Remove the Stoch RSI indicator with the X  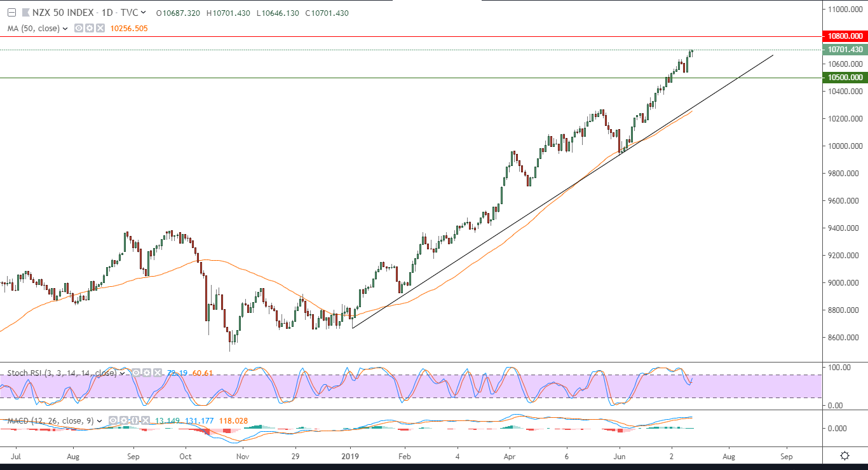point(158,373)
